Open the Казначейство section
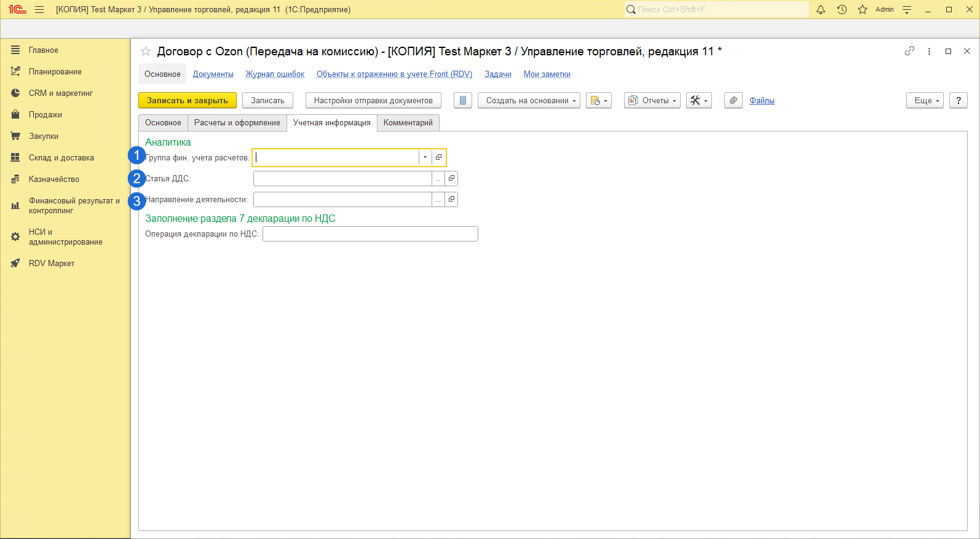This screenshot has height=539, width=980. click(65, 179)
